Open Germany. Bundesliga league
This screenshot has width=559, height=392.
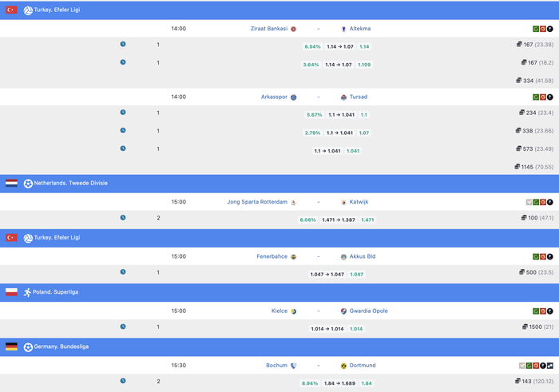(x=61, y=346)
